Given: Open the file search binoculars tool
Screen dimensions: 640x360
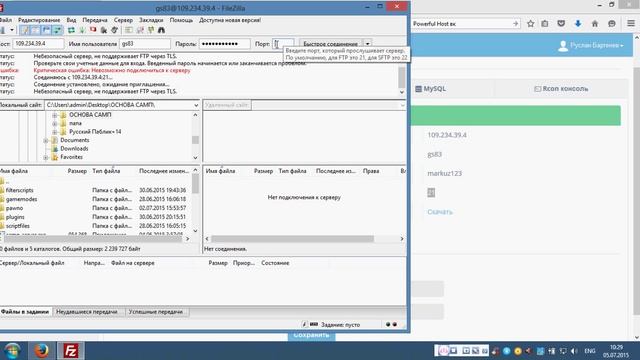Looking at the screenshot, I should pos(162,30).
